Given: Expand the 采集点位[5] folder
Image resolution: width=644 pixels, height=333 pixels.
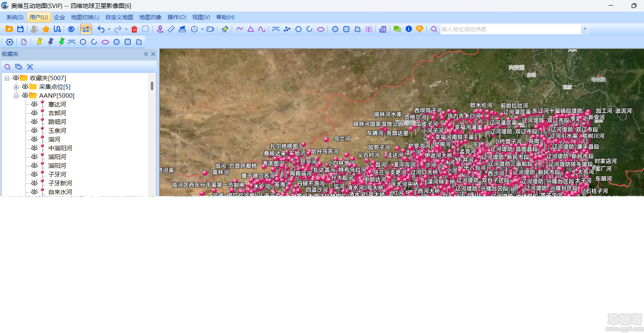Looking at the screenshot, I should (x=16, y=87).
